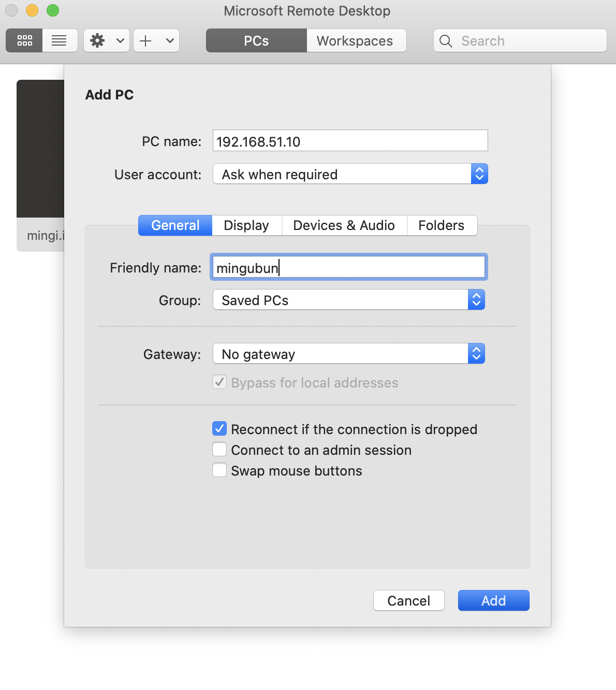This screenshot has height=690, width=616.
Task: Enable Swap mouse buttons
Action: 219,470
